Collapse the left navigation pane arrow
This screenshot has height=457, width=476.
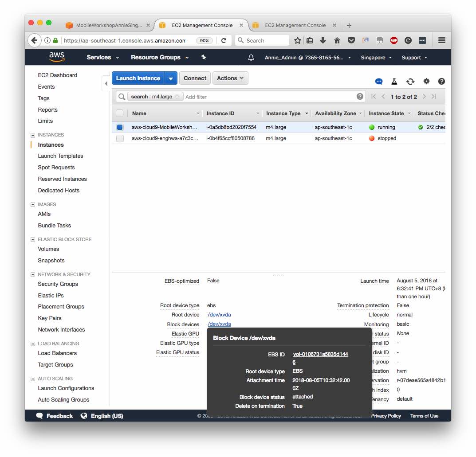[x=106, y=83]
